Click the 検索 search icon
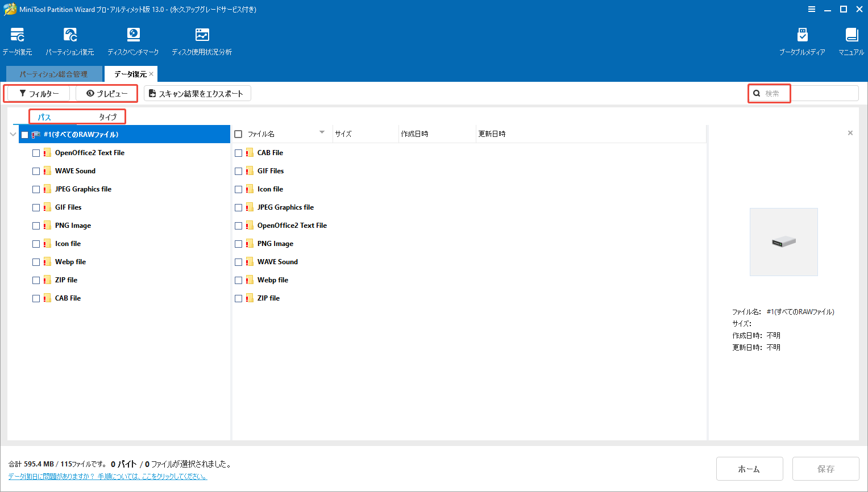This screenshot has height=492, width=868. [x=756, y=93]
